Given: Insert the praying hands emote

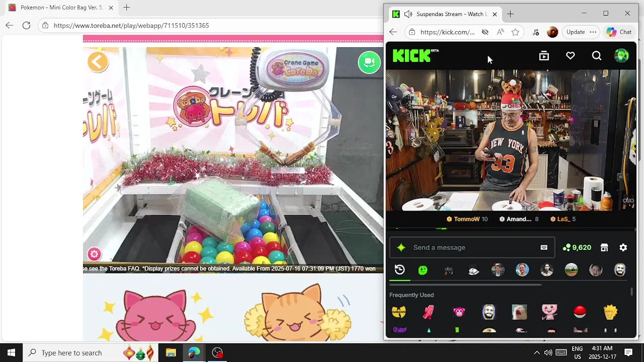Looking at the screenshot, I should pos(428,312).
